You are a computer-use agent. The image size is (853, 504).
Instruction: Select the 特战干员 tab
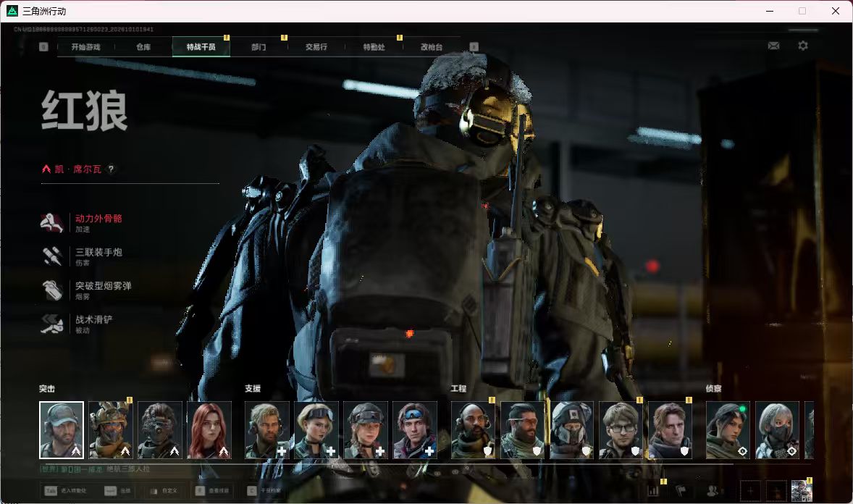point(201,47)
